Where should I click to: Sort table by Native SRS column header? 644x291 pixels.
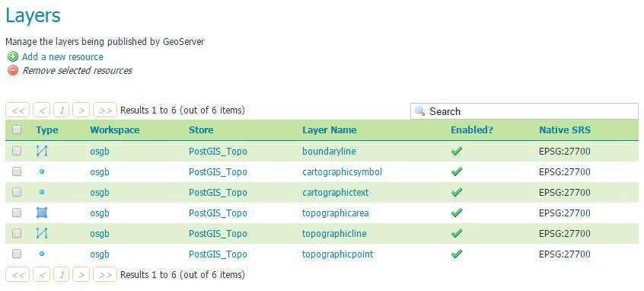565,130
